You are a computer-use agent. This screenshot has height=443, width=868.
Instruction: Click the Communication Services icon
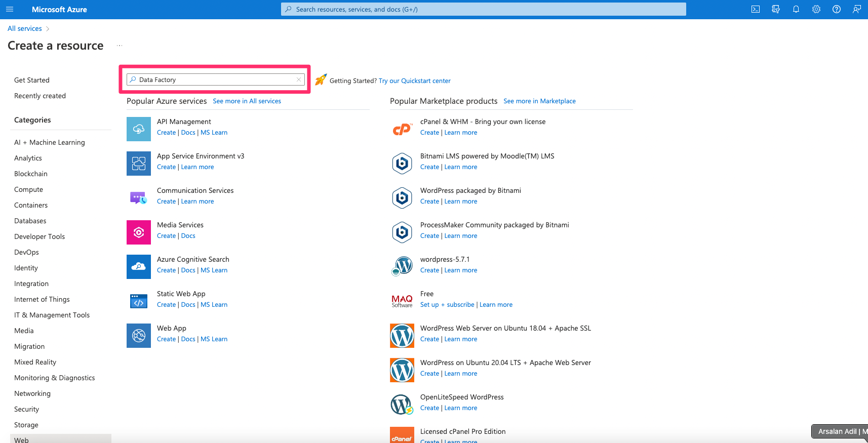coord(139,198)
